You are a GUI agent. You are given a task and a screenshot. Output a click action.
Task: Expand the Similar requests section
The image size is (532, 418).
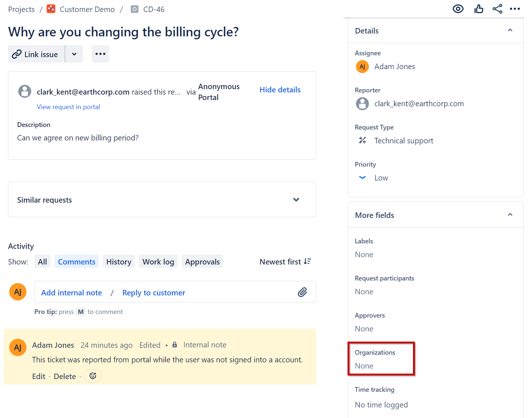(296, 199)
